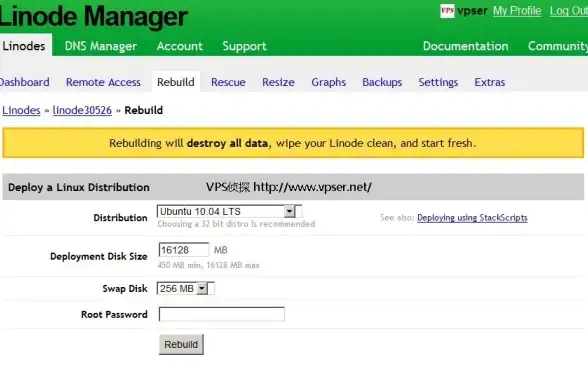The height and width of the screenshot is (374, 588).
Task: Expand the Swap Disk 256 MB dropdown
Action: click(186, 288)
